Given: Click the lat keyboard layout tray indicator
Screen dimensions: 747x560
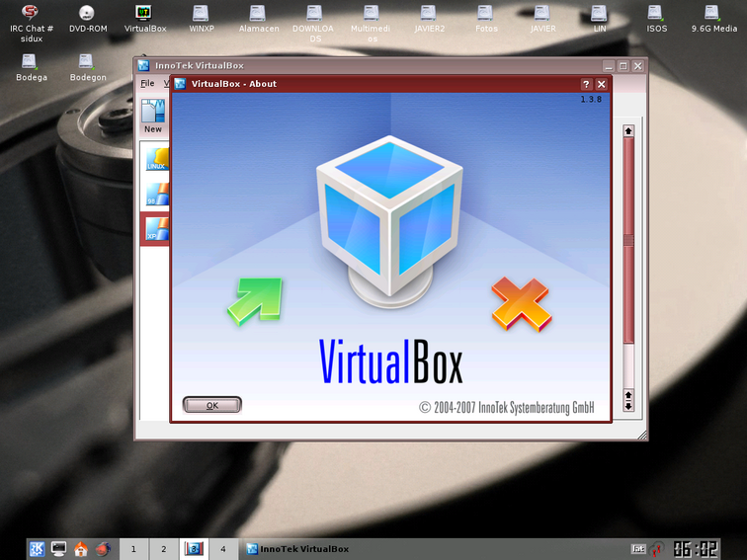Looking at the screenshot, I should point(638,549).
